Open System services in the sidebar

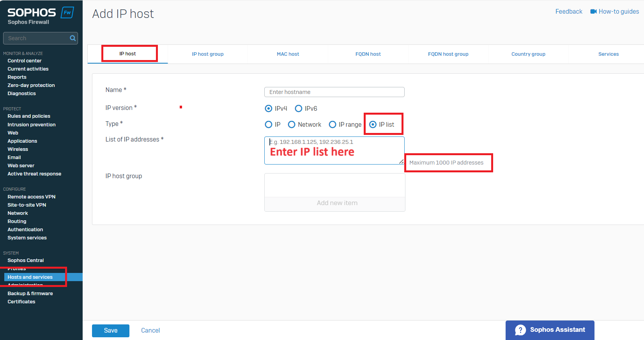pos(27,238)
